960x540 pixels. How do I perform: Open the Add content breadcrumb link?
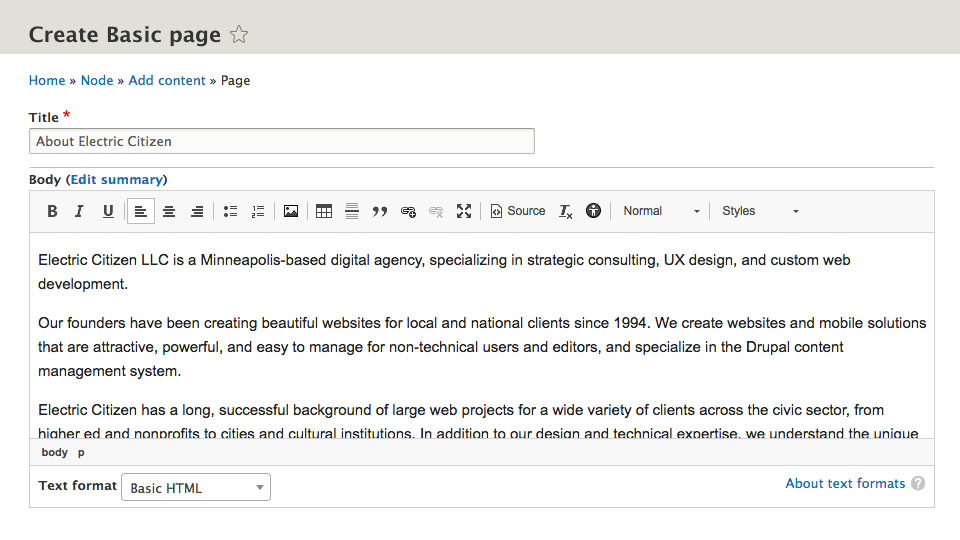click(x=167, y=80)
